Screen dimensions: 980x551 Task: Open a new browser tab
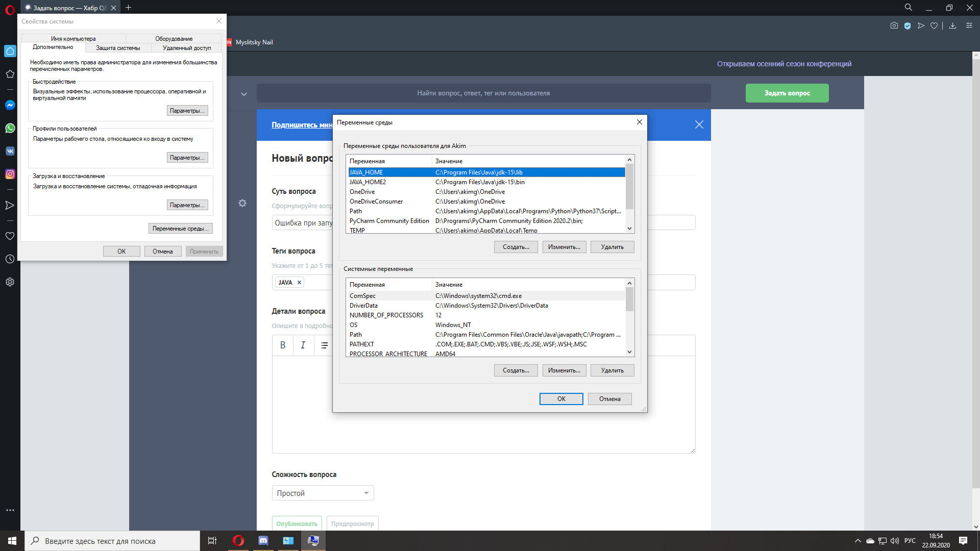(129, 8)
